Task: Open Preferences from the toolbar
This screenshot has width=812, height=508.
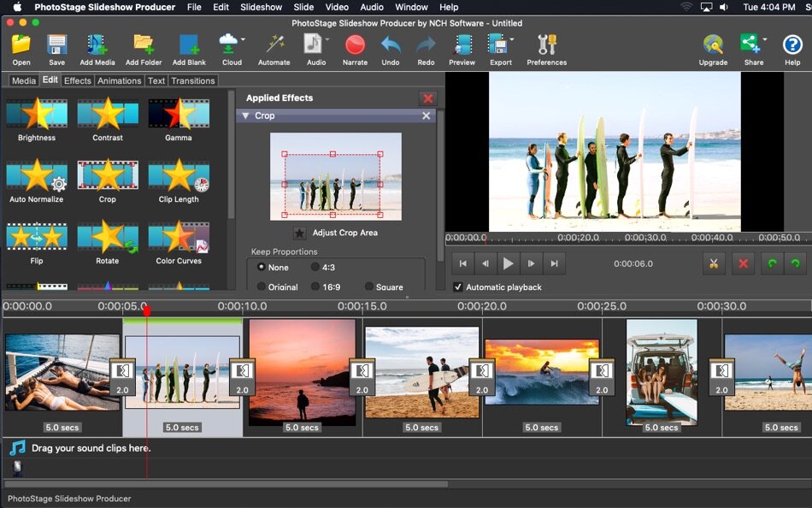Action: [x=547, y=45]
